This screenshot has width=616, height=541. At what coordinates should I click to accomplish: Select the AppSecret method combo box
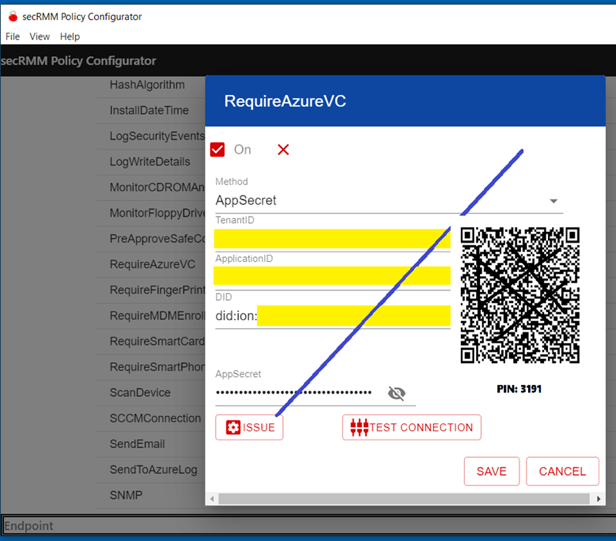coord(389,201)
